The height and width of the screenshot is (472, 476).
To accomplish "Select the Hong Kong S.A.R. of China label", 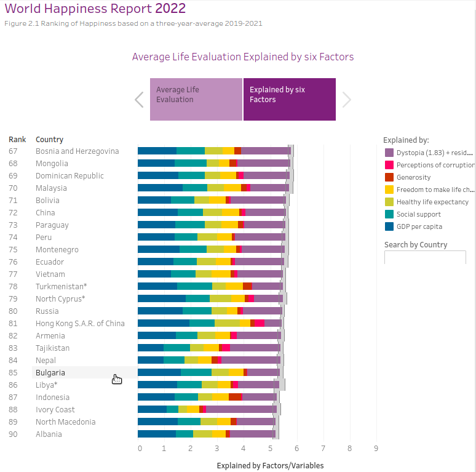I will [x=80, y=324].
